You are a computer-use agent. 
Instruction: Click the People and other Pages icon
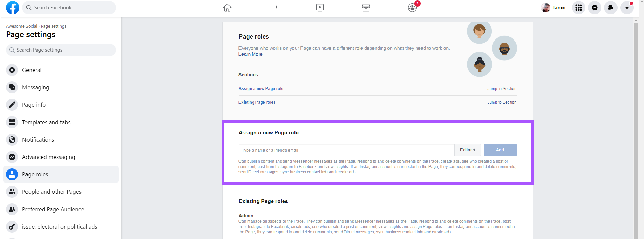point(12,192)
